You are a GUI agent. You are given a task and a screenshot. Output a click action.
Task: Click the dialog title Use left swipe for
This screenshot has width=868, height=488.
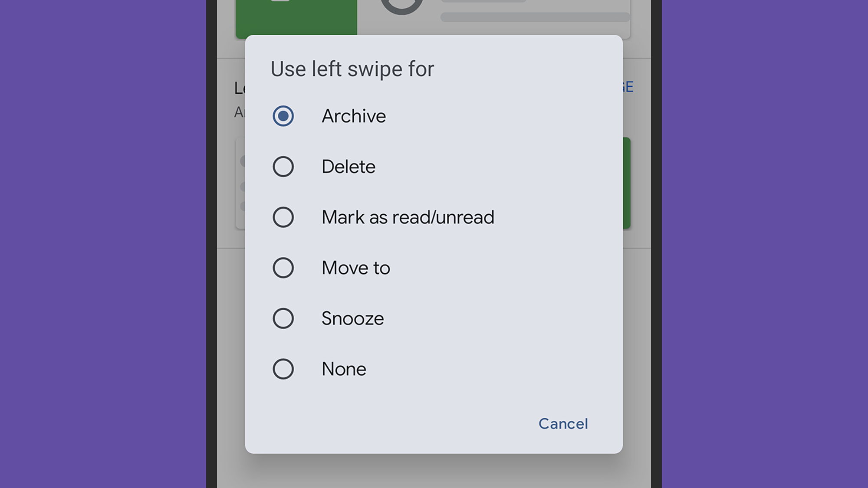352,68
